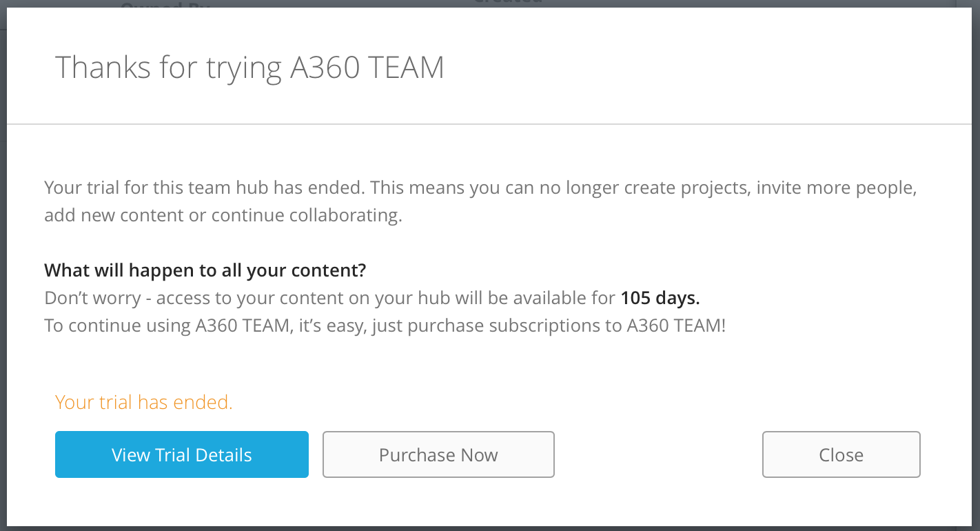Click the 'Thanks for trying A360 TEAM' title
The width and height of the screenshot is (980, 531).
point(250,67)
